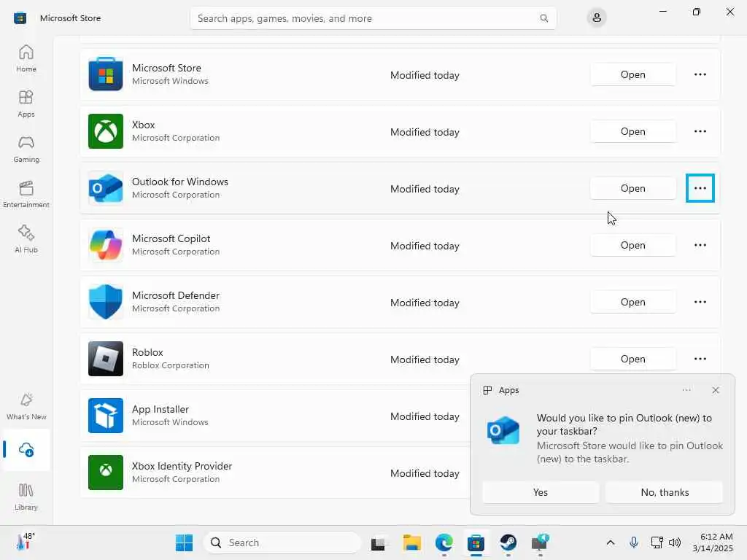Open the Windows Start menu
Image resolution: width=747 pixels, height=560 pixels.
coord(184,542)
